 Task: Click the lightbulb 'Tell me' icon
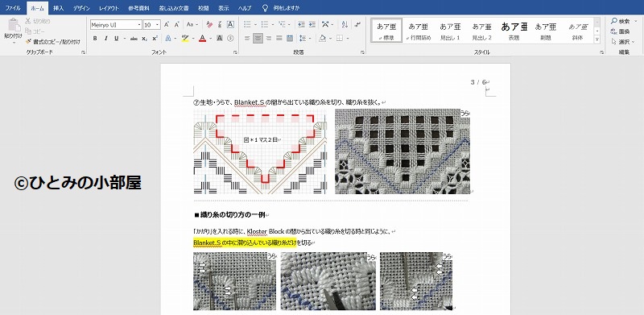coord(266,8)
